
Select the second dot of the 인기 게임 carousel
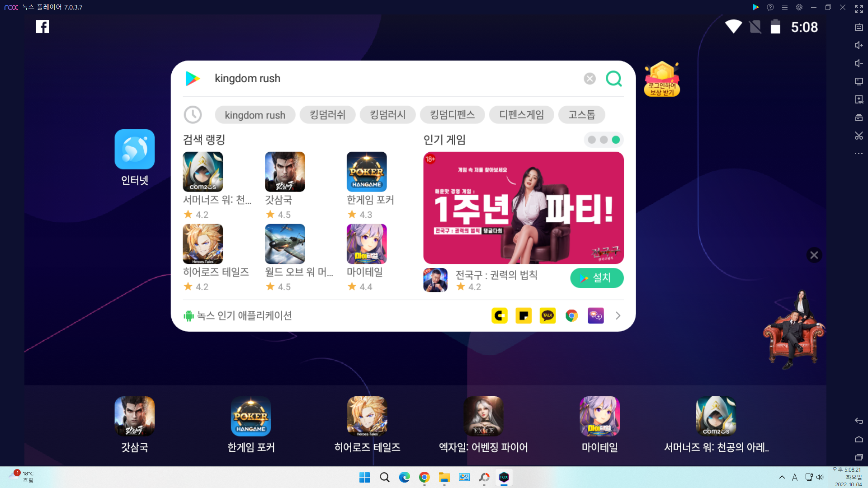pos(604,140)
